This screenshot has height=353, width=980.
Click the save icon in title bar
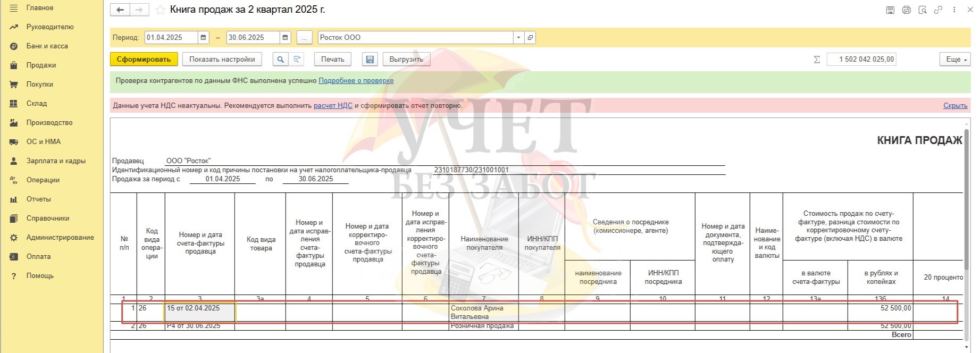[x=890, y=10]
